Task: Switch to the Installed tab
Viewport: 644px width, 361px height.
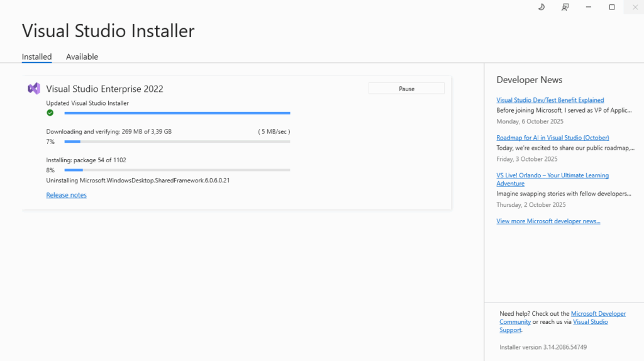Action: 36,57
